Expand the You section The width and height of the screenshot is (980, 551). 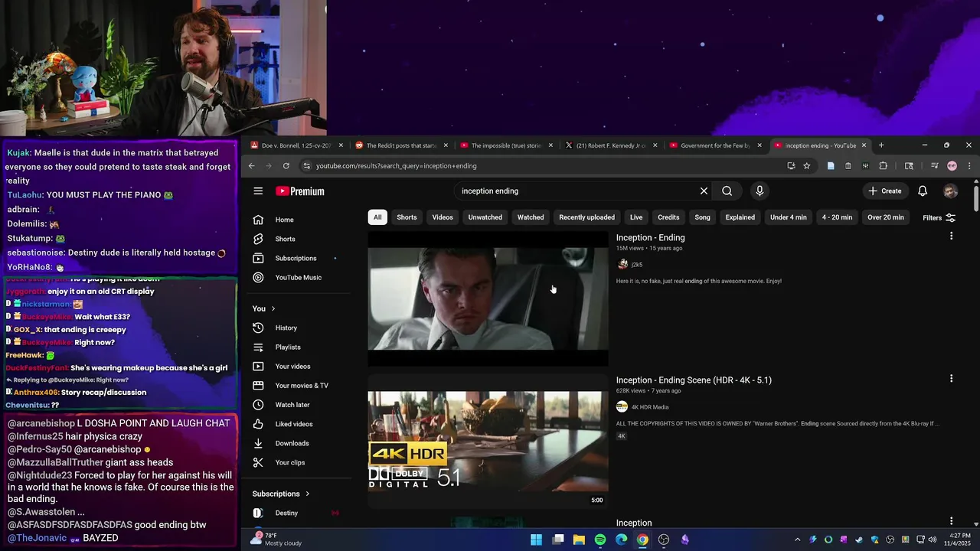pos(264,308)
